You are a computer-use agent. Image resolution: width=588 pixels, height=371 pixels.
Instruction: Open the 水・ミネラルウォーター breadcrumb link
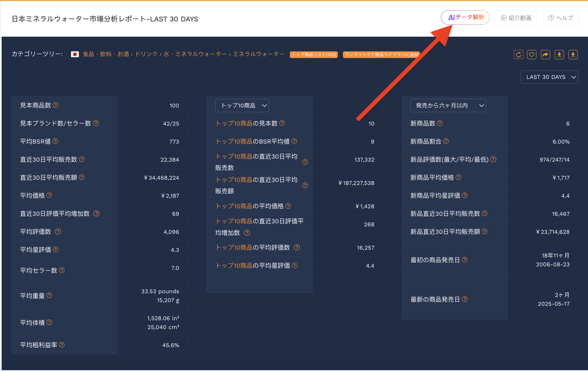point(195,54)
